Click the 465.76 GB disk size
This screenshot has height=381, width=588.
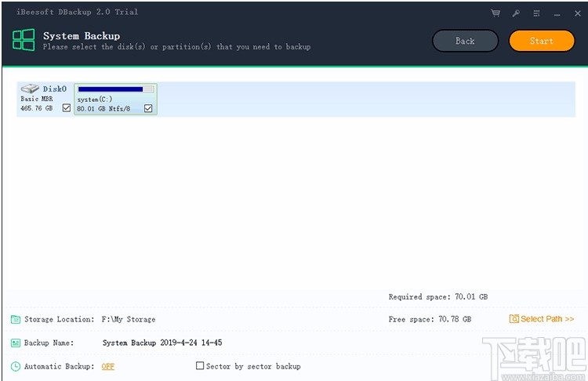point(36,108)
